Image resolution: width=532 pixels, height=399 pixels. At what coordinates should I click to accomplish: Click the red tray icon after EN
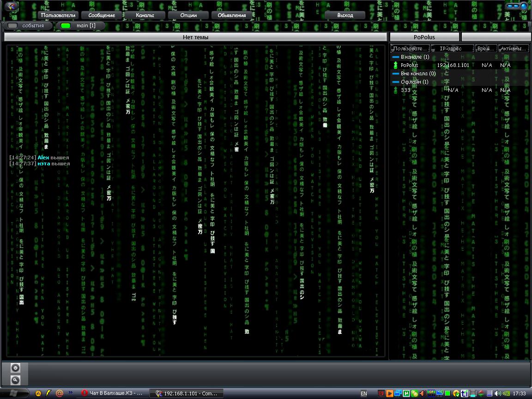tap(381, 393)
